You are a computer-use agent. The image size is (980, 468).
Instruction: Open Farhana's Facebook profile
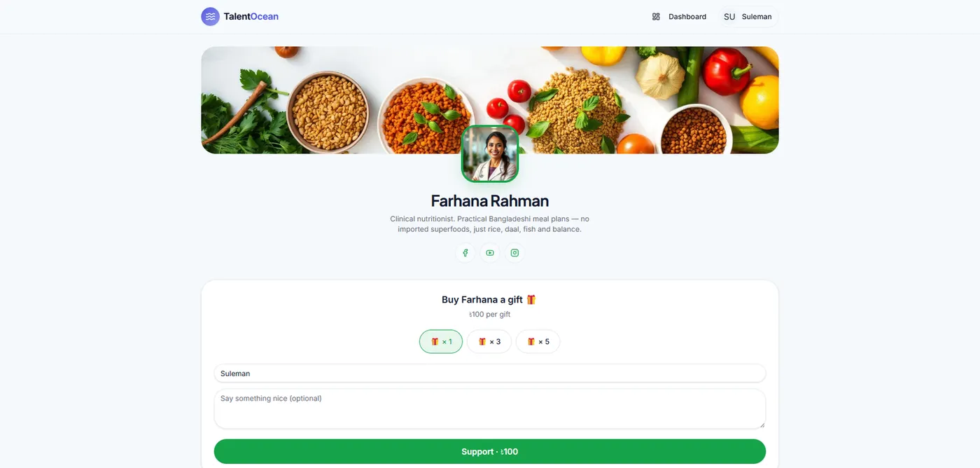click(465, 253)
